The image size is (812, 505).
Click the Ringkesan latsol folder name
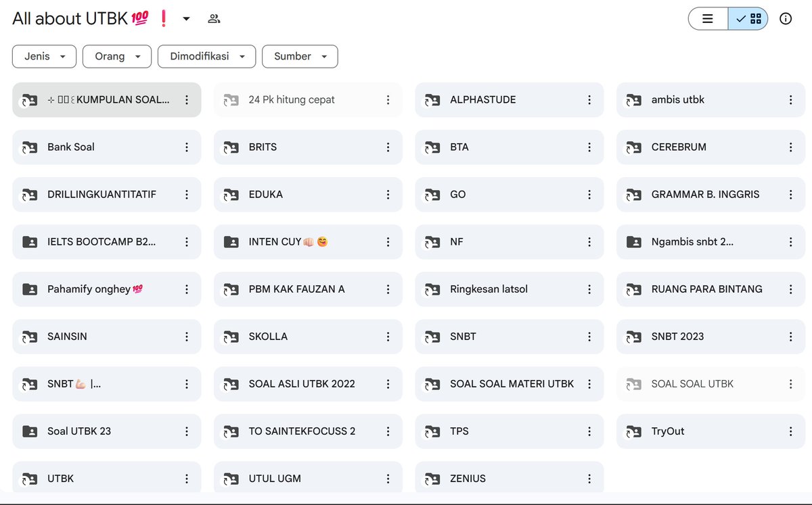[489, 289]
